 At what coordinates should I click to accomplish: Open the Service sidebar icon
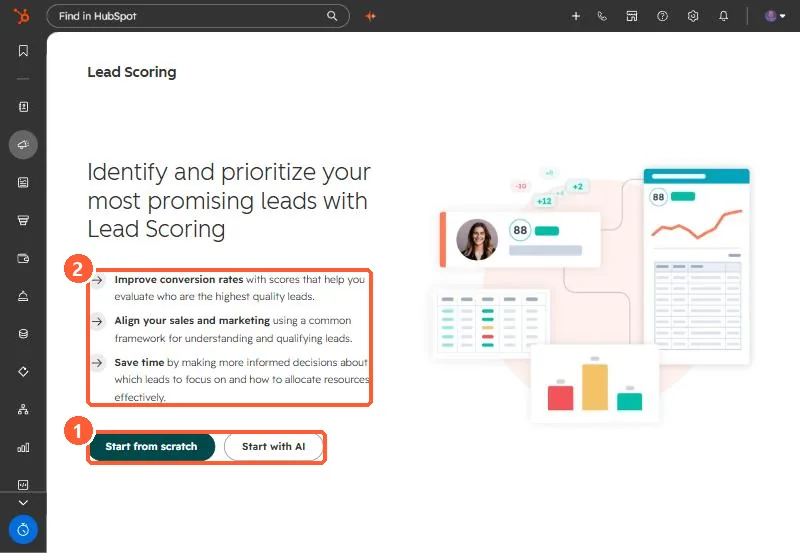pos(23,296)
